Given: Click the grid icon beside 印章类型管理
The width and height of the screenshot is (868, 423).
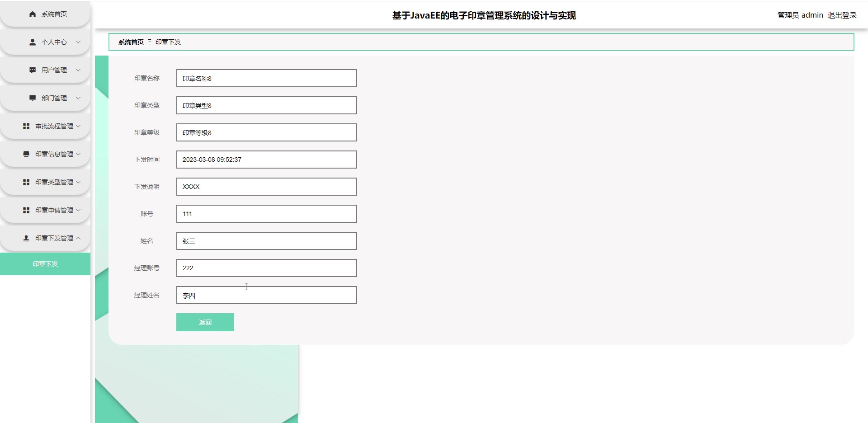Looking at the screenshot, I should [x=26, y=182].
